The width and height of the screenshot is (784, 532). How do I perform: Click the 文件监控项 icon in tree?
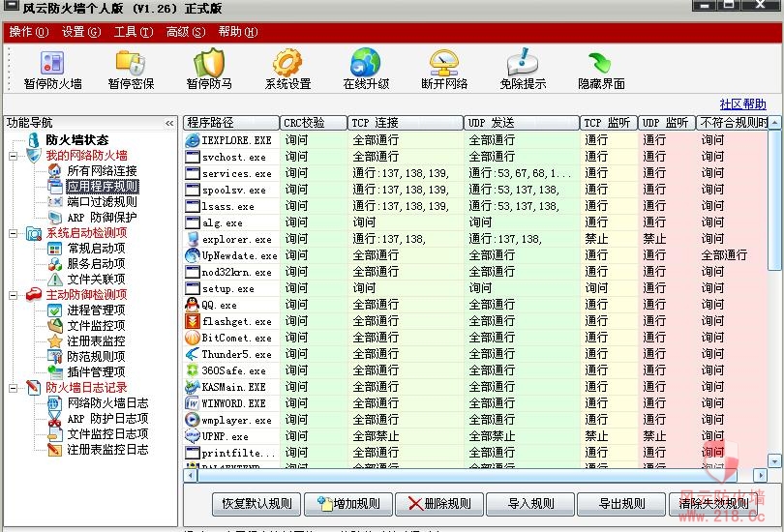(x=55, y=326)
